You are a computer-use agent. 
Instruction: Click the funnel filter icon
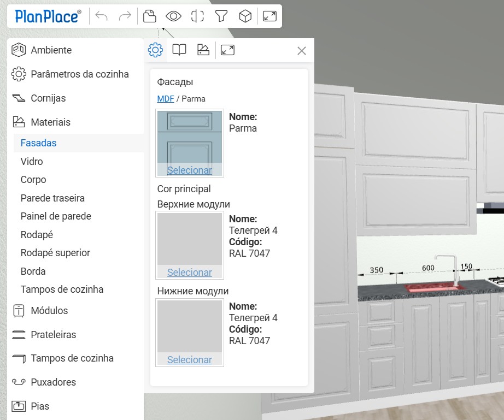[x=221, y=16]
